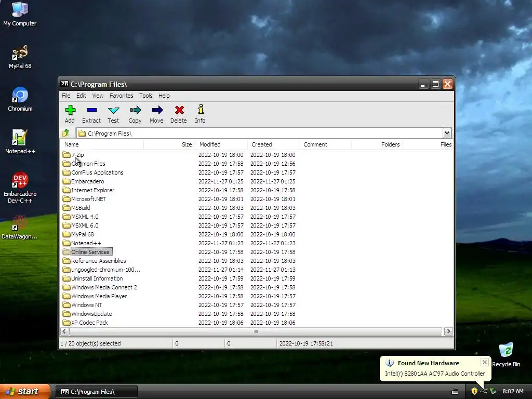Viewport: 532px width, 399px height.
Task: Click the horizontal scrollbar left arrow
Action: [x=64, y=331]
